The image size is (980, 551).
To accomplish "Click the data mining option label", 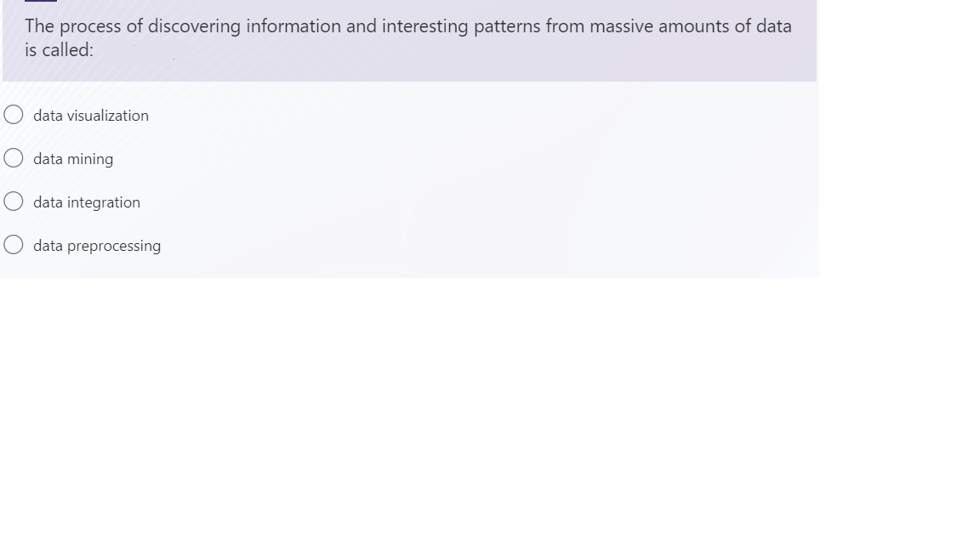I will [x=73, y=159].
